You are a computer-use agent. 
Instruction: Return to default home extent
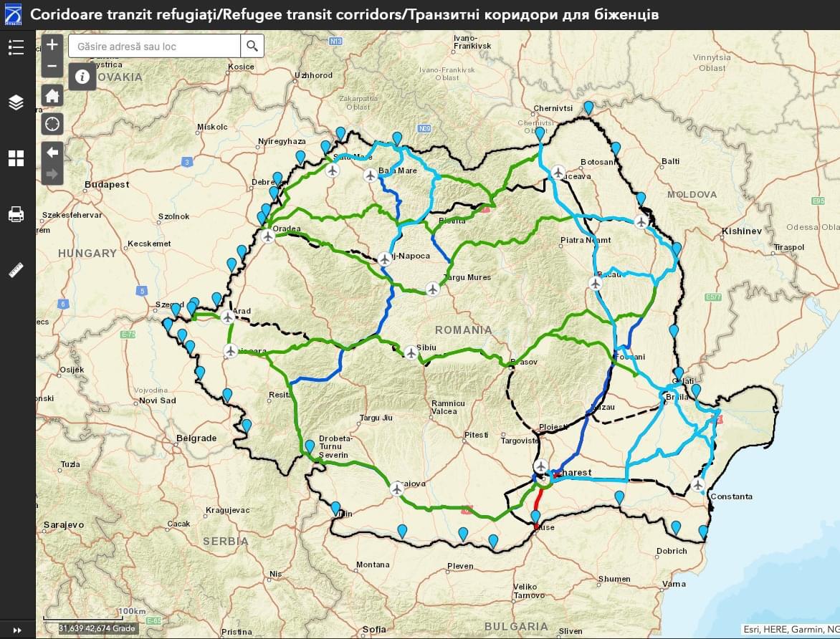(x=52, y=96)
